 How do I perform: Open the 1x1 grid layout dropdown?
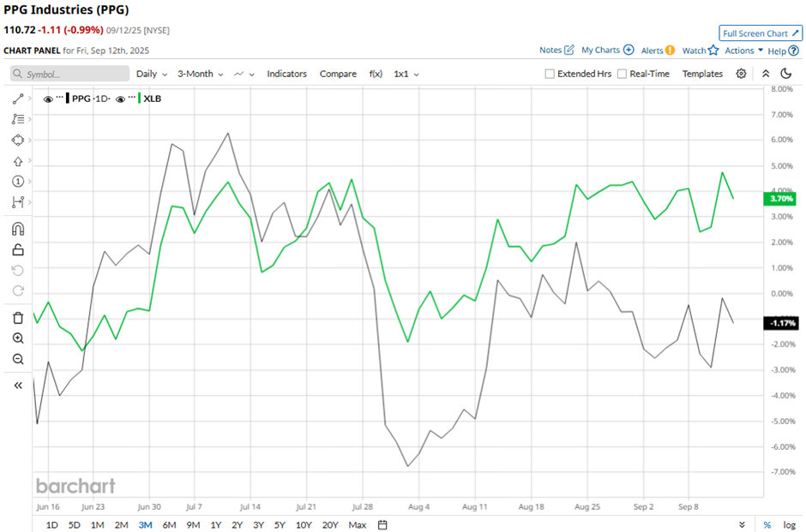[x=406, y=74]
